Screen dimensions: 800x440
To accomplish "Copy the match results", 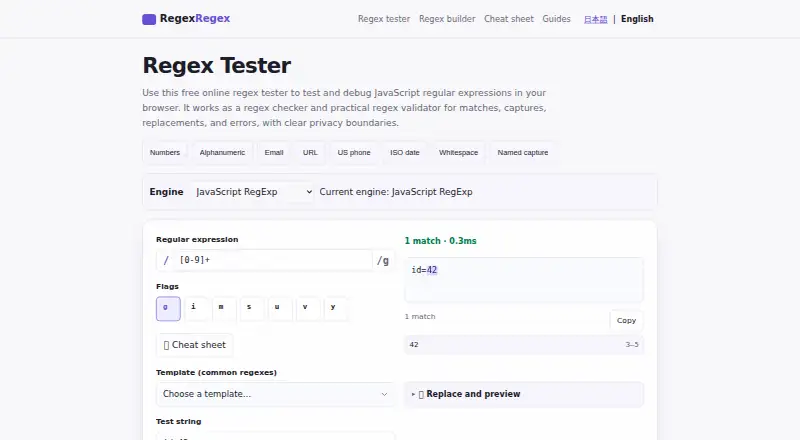I will click(626, 321).
